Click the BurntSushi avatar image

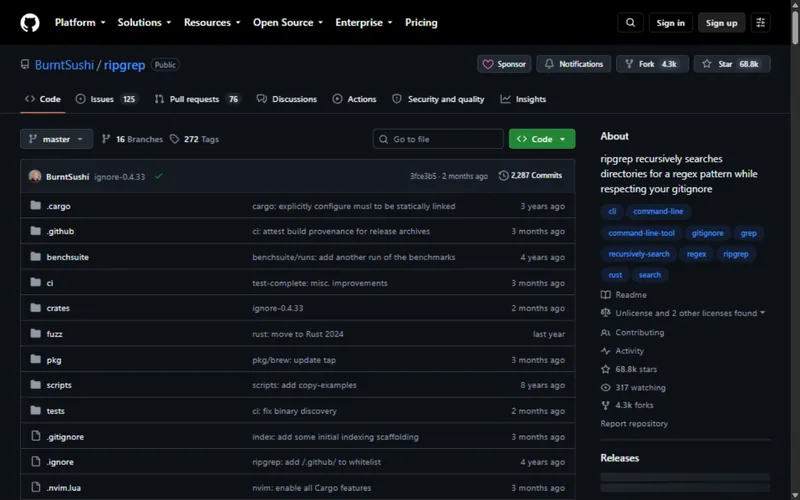(x=35, y=176)
